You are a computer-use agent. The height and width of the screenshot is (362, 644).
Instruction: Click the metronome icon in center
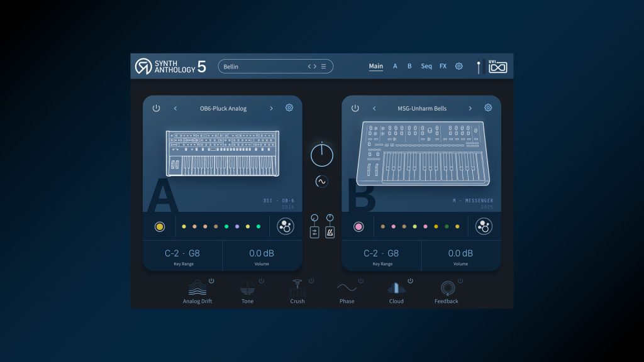pyautogui.click(x=330, y=233)
